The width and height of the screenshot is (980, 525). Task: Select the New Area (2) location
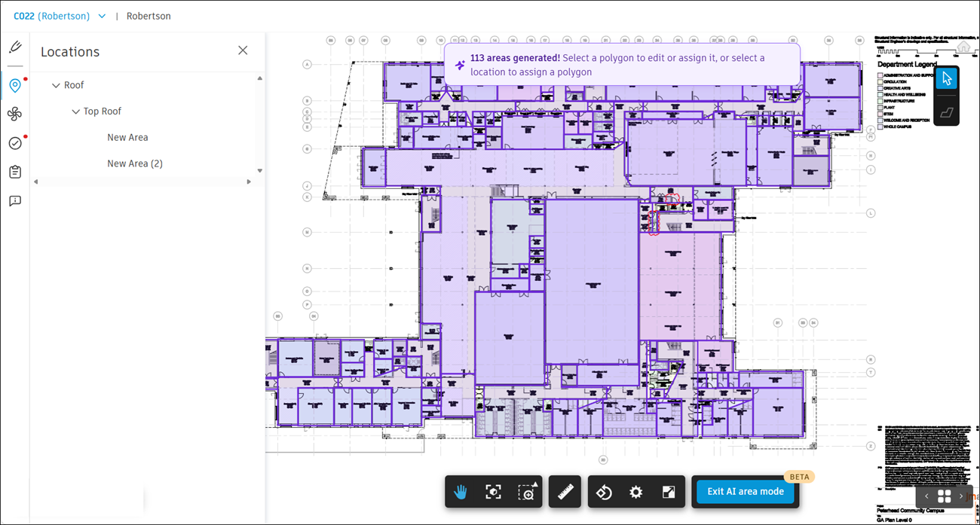coord(135,163)
